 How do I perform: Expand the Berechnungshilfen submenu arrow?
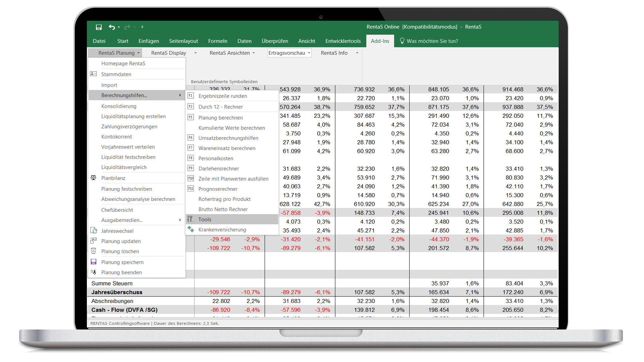click(x=180, y=95)
